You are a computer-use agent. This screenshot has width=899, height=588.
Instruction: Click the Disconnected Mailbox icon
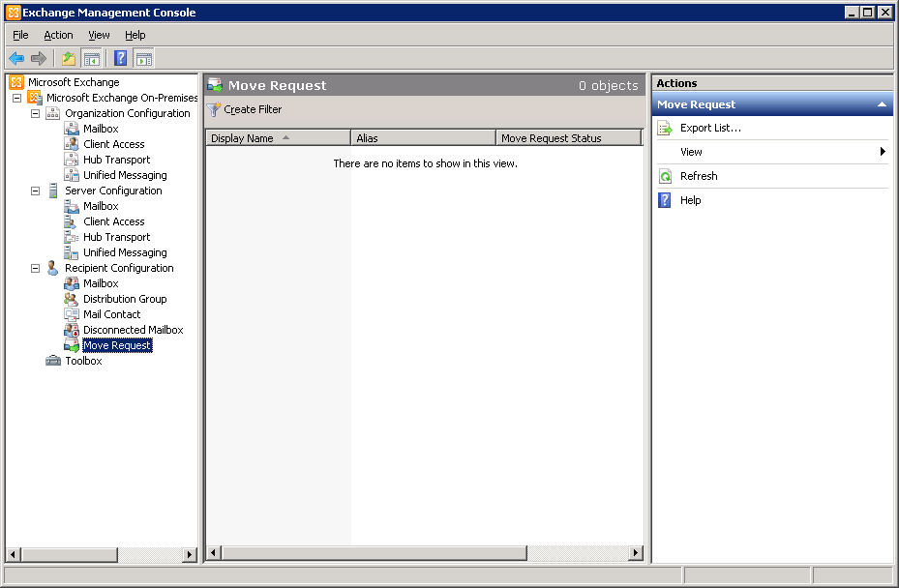click(x=71, y=330)
